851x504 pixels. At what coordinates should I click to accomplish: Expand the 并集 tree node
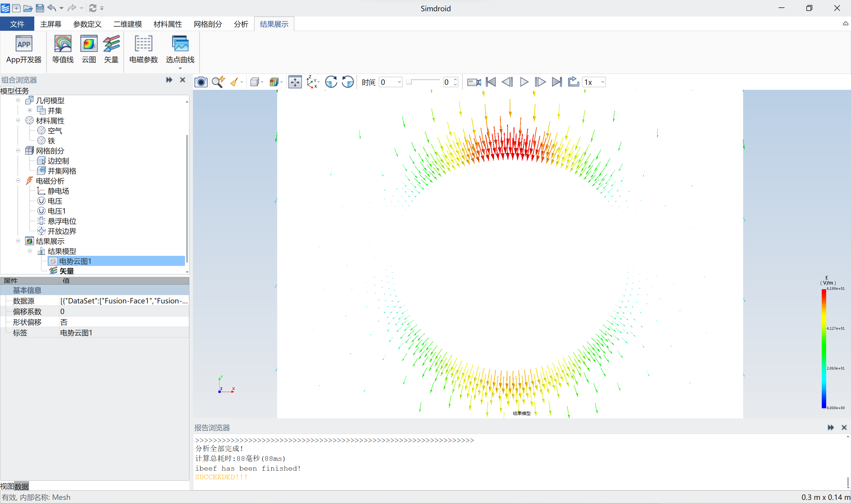pyautogui.click(x=30, y=110)
